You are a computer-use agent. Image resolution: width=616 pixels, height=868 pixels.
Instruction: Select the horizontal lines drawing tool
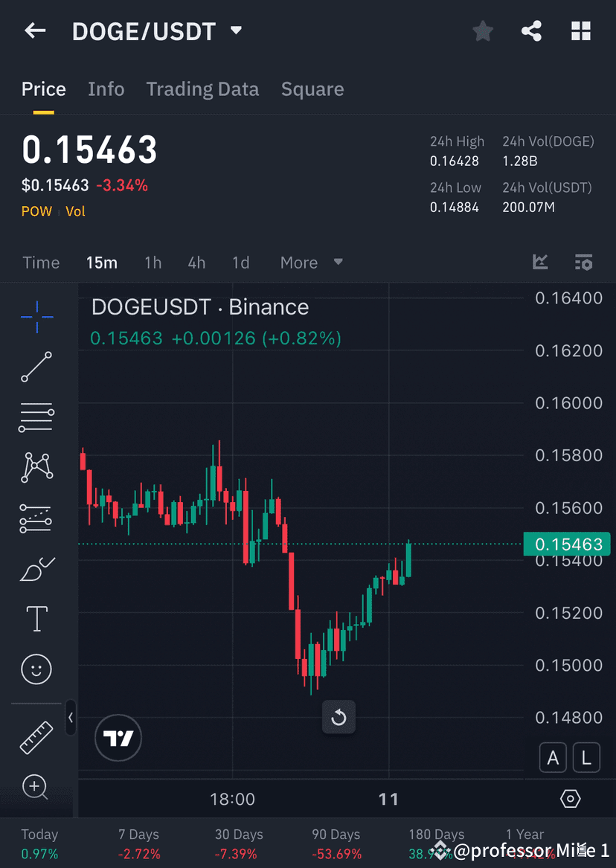click(x=36, y=417)
